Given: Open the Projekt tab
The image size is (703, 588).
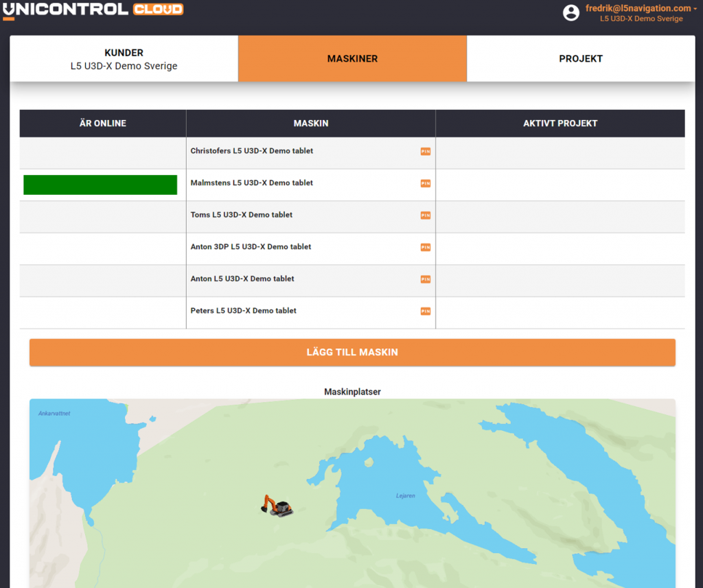Looking at the screenshot, I should [581, 59].
